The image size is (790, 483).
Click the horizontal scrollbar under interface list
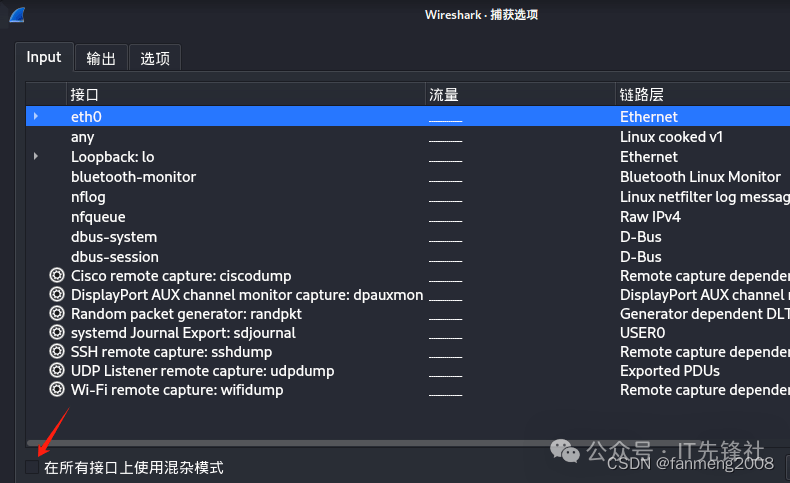[300, 442]
